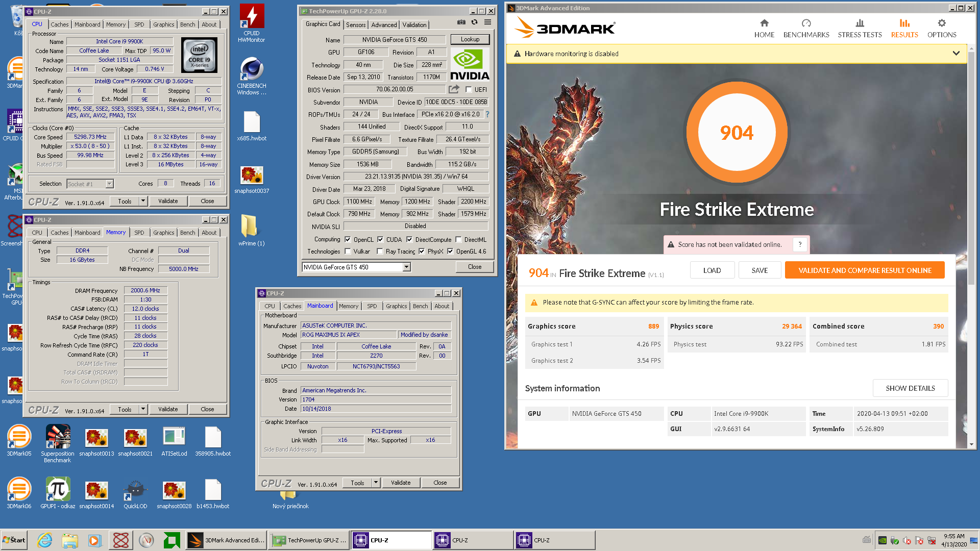Toggle the DirectML checkbox
980x551 pixels.
tap(458, 239)
